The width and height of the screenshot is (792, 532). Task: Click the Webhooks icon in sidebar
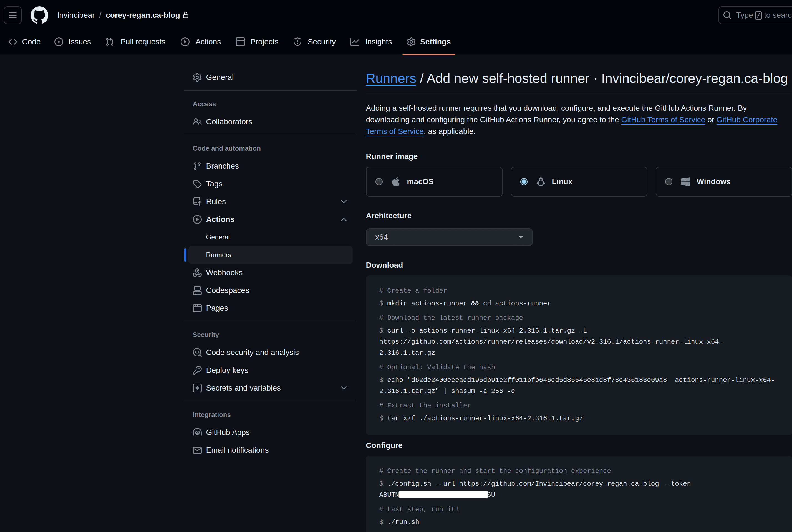pos(197,272)
